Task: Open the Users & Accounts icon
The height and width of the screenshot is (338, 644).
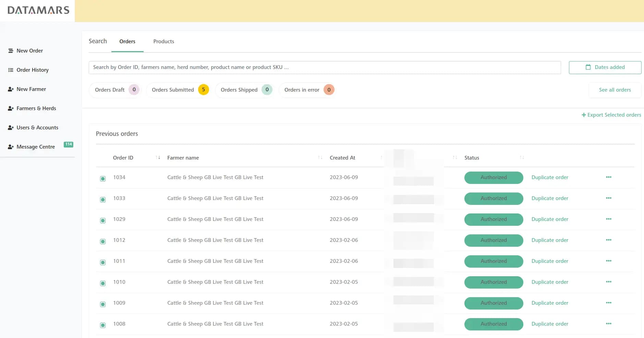Action: [x=11, y=127]
